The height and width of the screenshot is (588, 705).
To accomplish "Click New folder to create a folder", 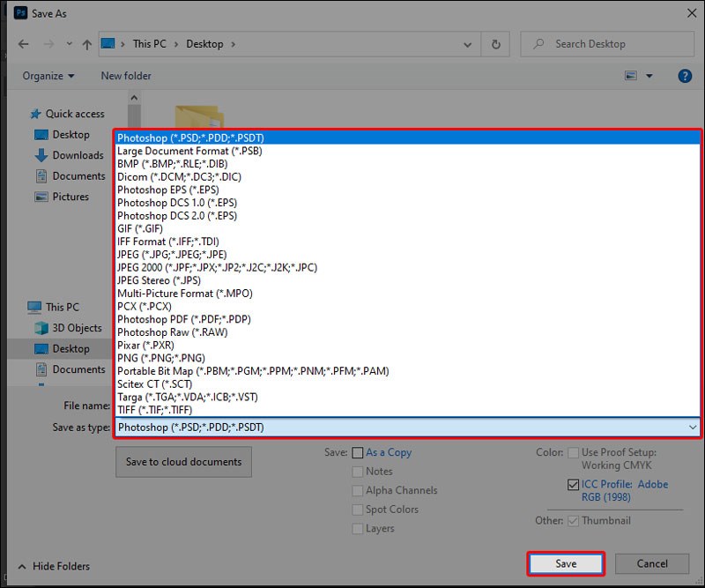I will click(x=125, y=76).
